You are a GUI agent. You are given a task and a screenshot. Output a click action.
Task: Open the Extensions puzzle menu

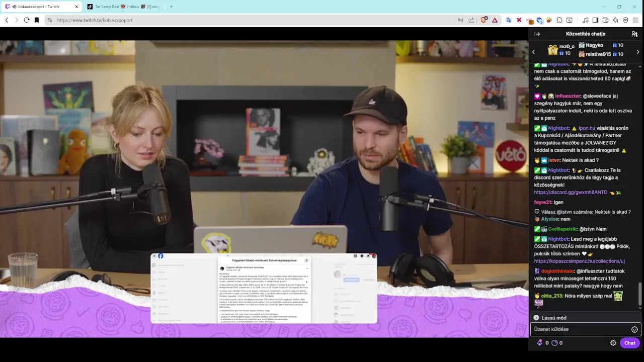(x=559, y=20)
